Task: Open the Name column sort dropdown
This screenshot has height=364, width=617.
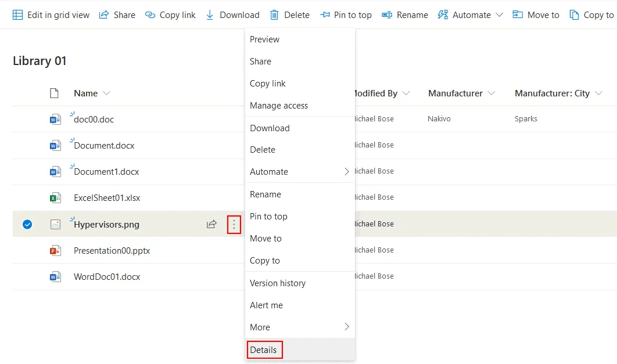Action: 106,93
